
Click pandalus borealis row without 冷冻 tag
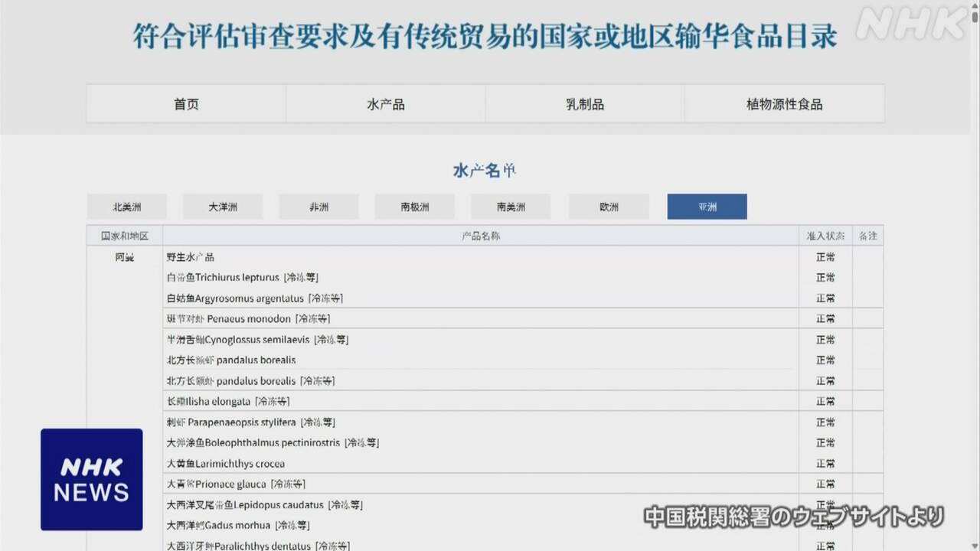[481, 360]
